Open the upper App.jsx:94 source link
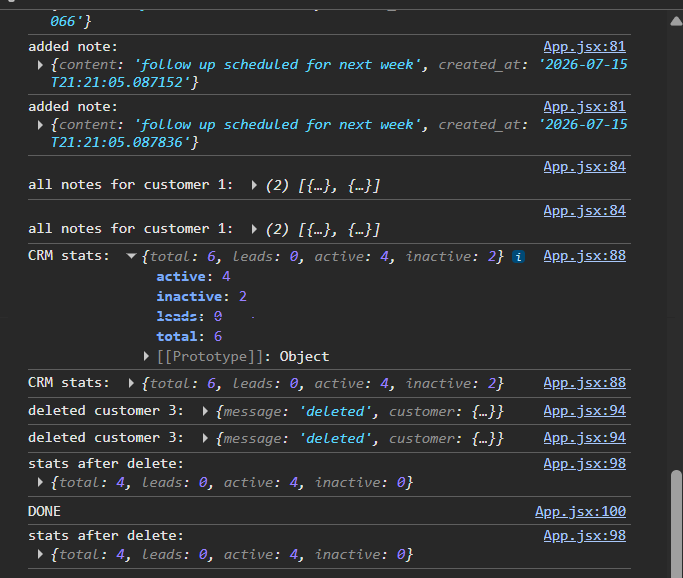The image size is (683, 578). 585,411
